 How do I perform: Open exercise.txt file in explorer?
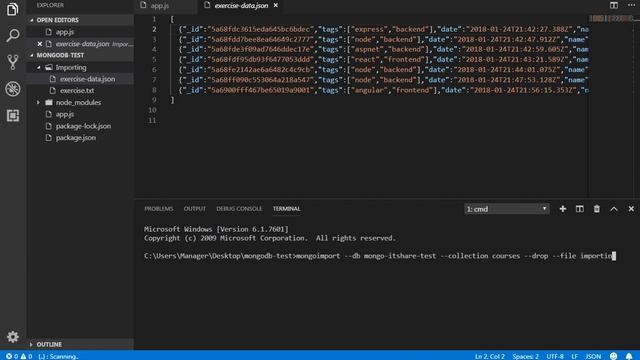(80, 91)
